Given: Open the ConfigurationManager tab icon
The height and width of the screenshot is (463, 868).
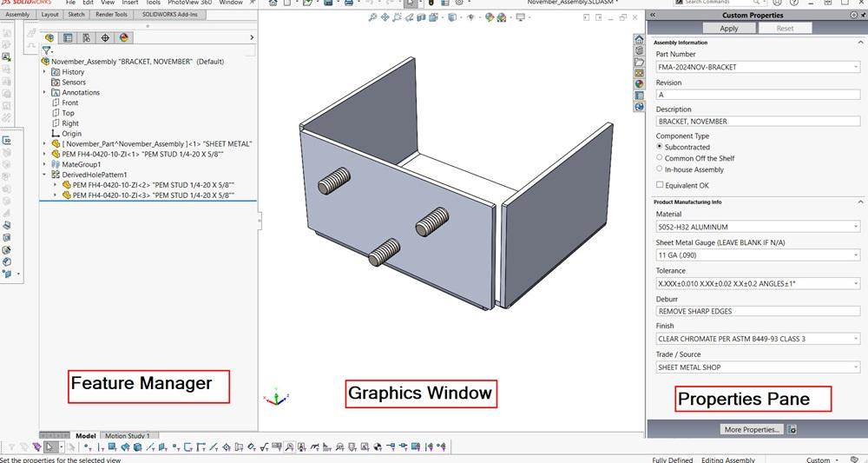Looking at the screenshot, I should [x=86, y=37].
